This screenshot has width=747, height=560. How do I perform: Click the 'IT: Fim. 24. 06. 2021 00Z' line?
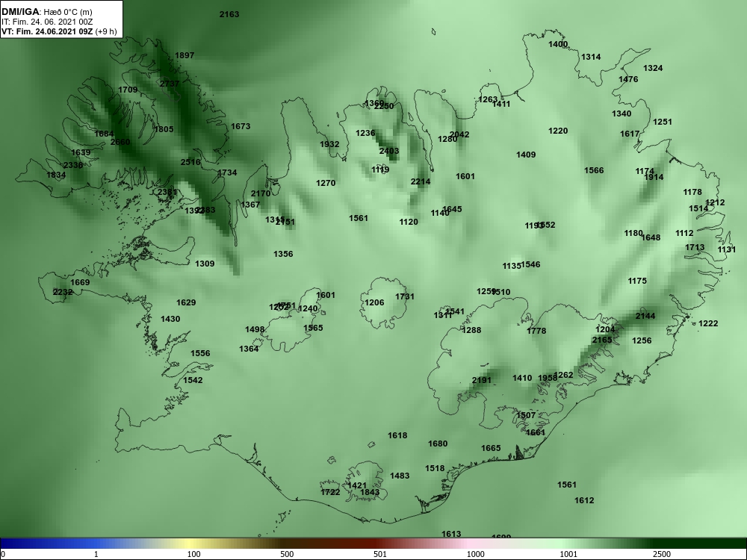46,22
